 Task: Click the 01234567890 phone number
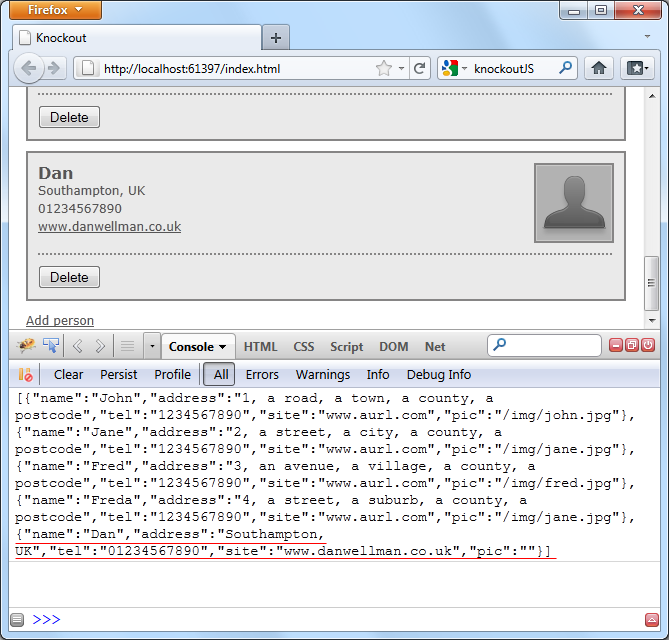coord(80,208)
